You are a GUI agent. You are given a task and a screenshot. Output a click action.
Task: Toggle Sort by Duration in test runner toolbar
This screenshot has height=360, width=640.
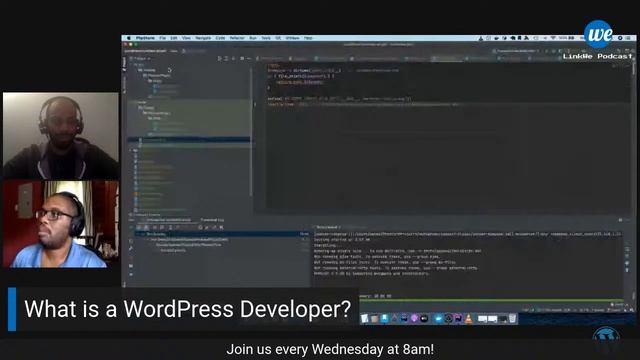pyautogui.click(x=162, y=227)
